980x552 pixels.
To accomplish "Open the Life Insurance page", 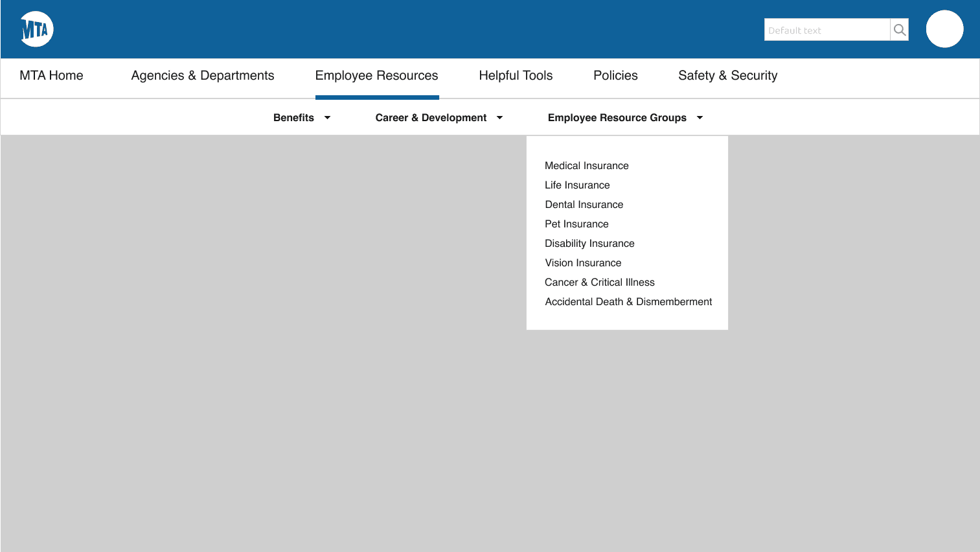I will tap(577, 185).
